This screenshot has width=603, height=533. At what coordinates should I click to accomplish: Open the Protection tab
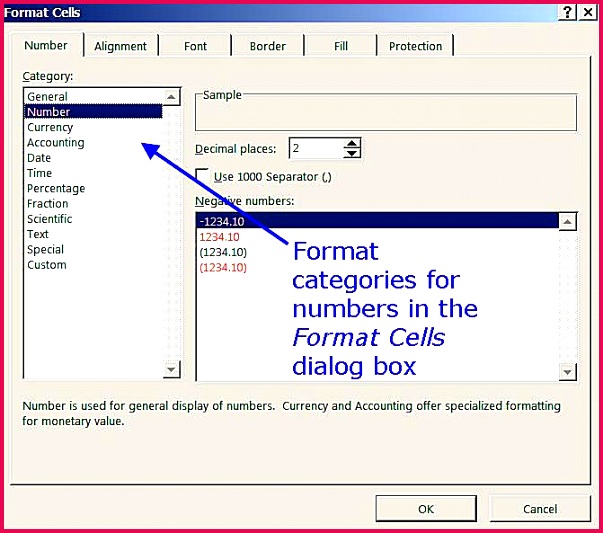(x=415, y=46)
